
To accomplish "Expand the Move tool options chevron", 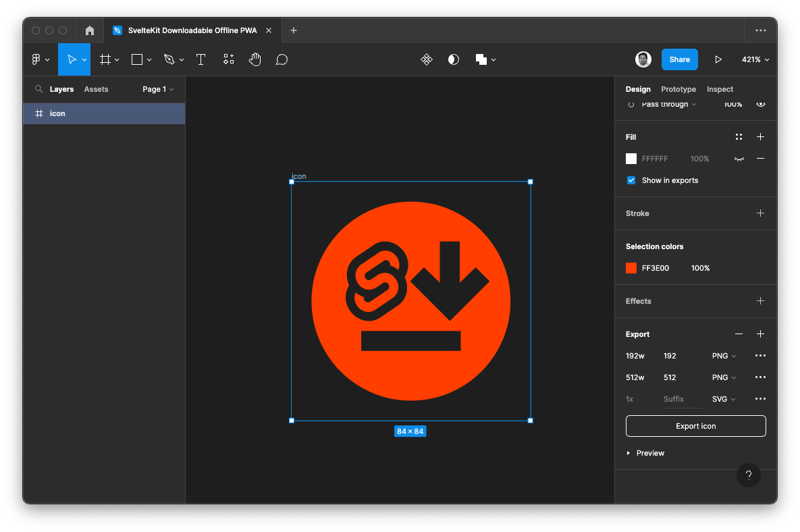I will click(x=84, y=59).
